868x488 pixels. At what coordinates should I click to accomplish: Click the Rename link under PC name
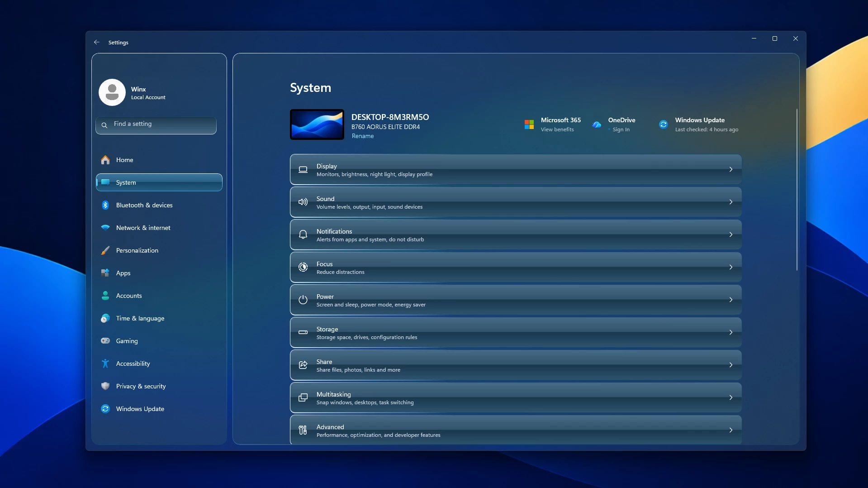pos(363,136)
